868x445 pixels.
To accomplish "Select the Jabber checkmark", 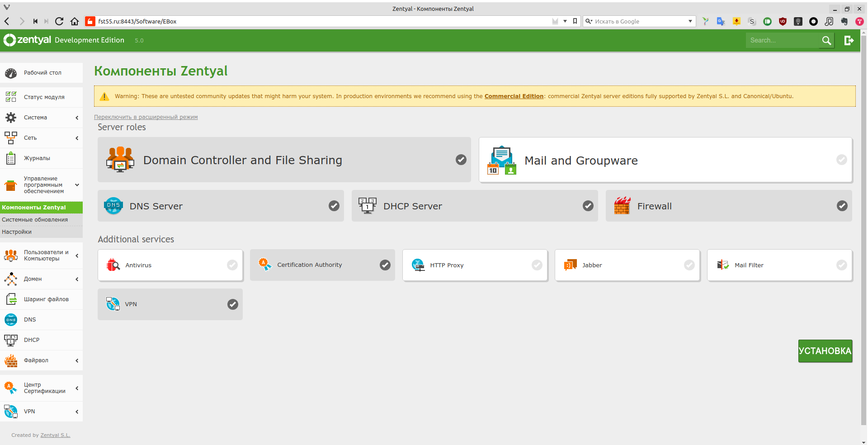I will [x=689, y=265].
